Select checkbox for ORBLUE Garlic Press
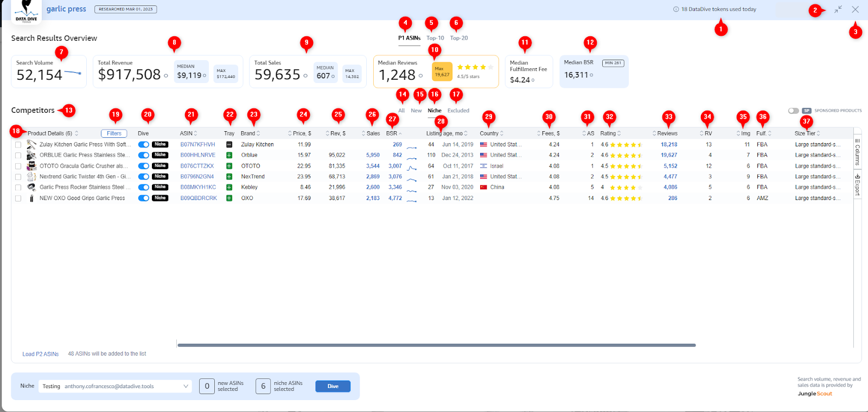This screenshot has width=868, height=412. [x=18, y=156]
